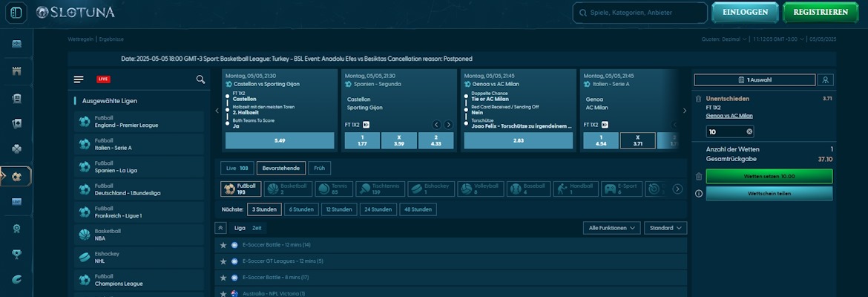Select the 48 Stunden time range
Viewport: 868px width, 297px height.
(x=418, y=209)
